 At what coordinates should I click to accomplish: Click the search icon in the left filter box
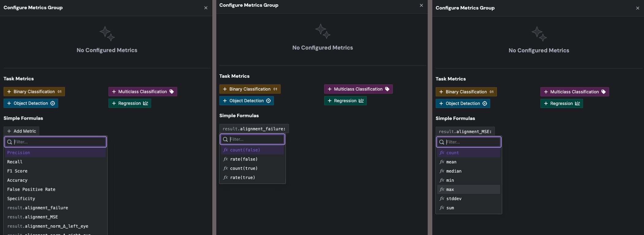pos(9,142)
